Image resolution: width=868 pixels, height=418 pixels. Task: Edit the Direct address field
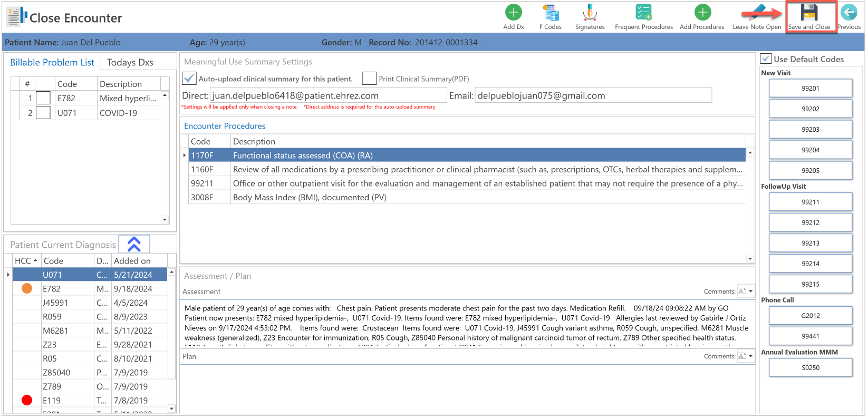[x=328, y=95]
